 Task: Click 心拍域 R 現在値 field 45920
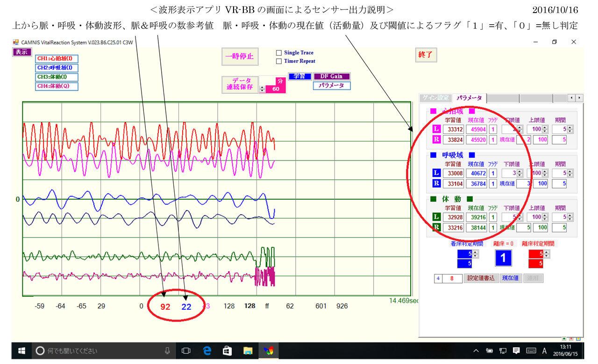(477, 140)
